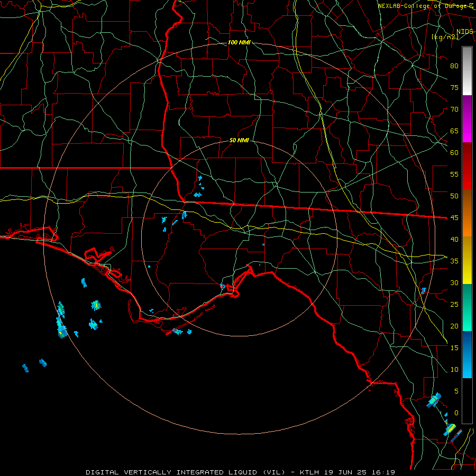The width and height of the screenshot is (476, 476).
Task: Click the scale value 30
Action: tap(454, 283)
